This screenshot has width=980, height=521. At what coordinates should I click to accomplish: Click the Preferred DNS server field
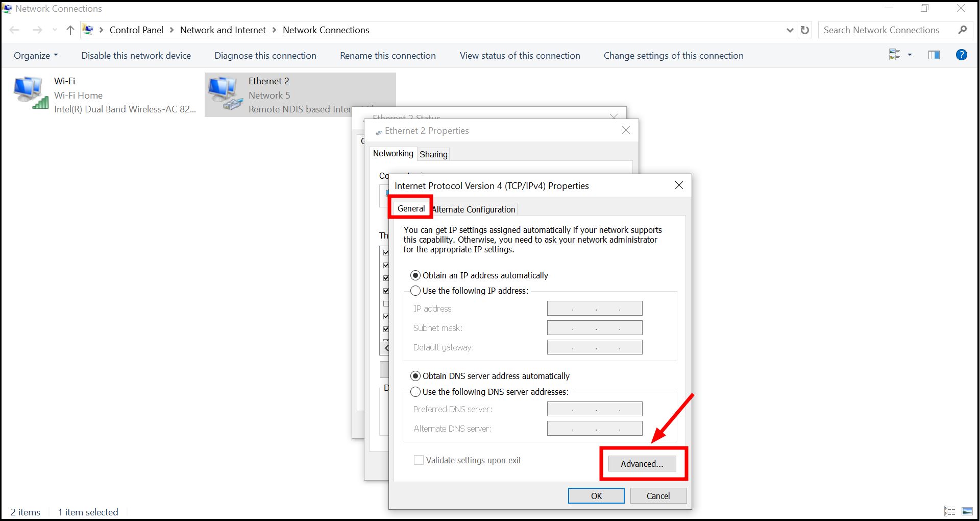click(595, 409)
